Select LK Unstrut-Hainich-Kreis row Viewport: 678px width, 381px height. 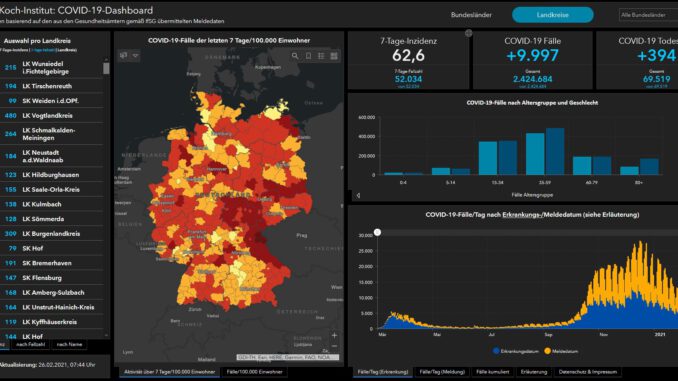(52, 307)
